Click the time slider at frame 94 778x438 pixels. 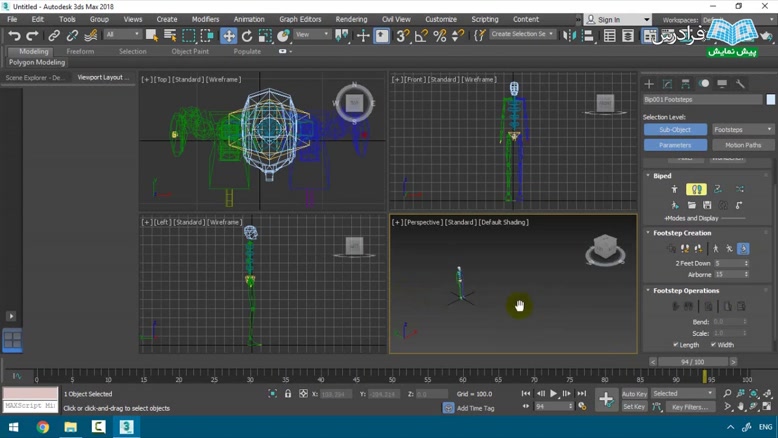692,362
